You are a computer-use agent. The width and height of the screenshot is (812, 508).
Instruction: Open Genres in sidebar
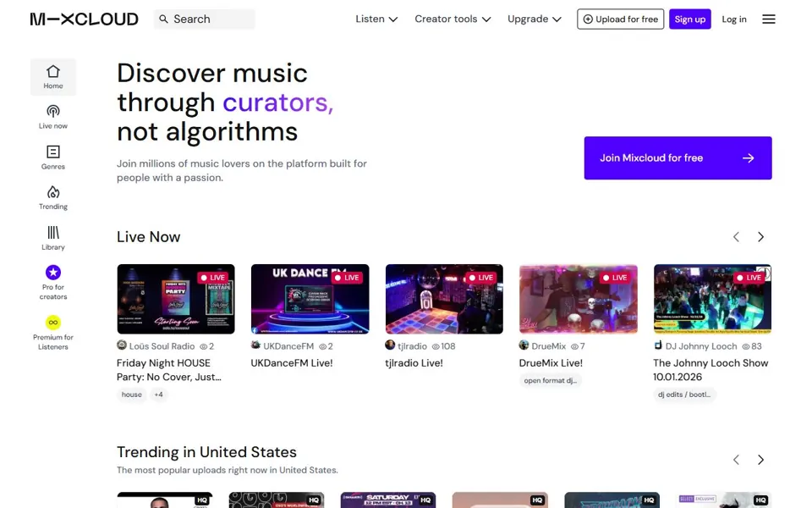click(52, 157)
